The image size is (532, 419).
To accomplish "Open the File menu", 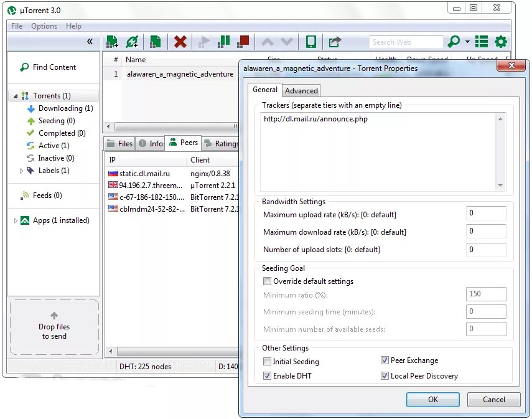I will click(x=17, y=26).
